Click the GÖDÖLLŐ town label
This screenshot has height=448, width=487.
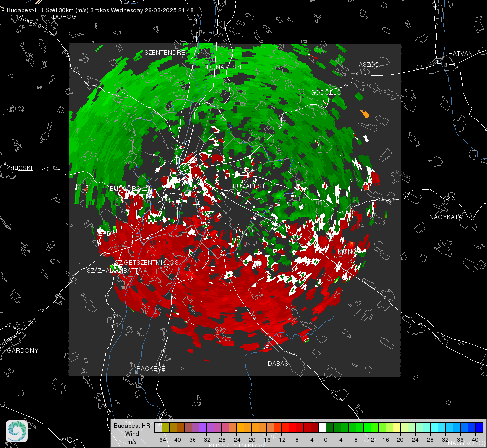[326, 92]
